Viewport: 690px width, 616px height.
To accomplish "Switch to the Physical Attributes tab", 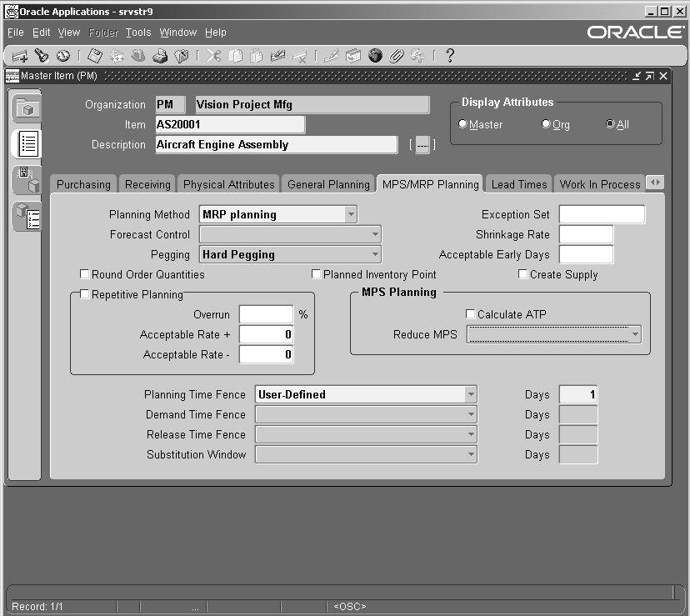I will [229, 184].
